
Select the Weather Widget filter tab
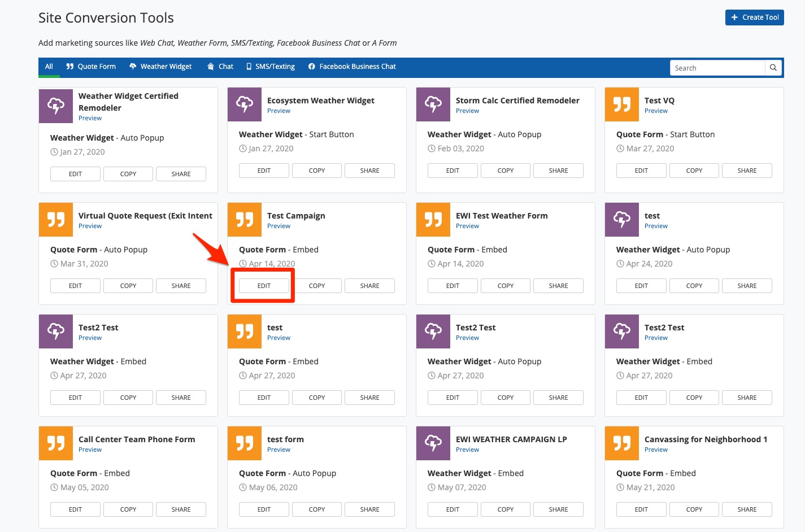(x=160, y=67)
